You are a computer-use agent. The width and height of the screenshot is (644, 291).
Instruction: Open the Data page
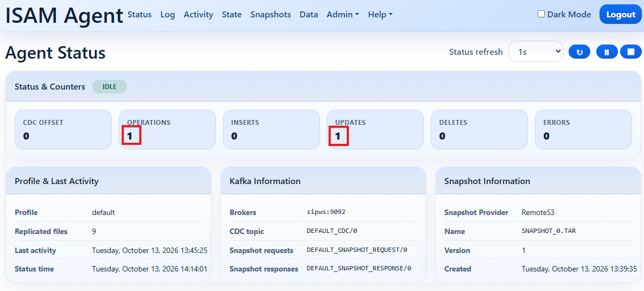pyautogui.click(x=309, y=14)
